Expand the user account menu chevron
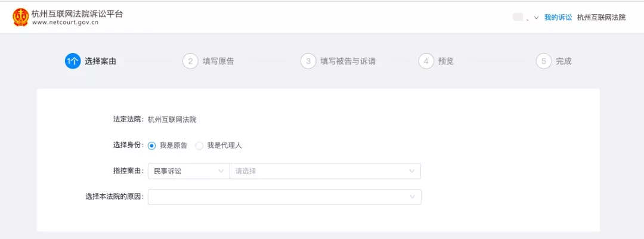The width and height of the screenshot is (644, 239). 537,18
